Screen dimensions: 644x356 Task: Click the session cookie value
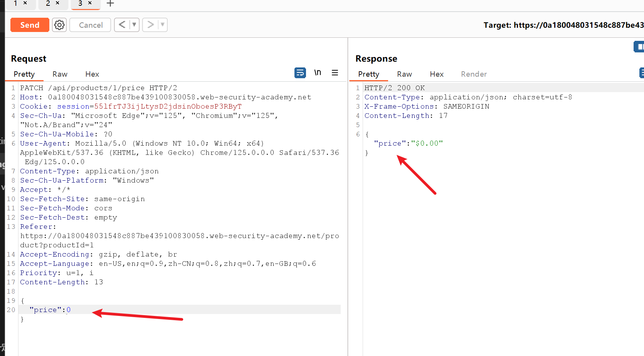coord(168,106)
